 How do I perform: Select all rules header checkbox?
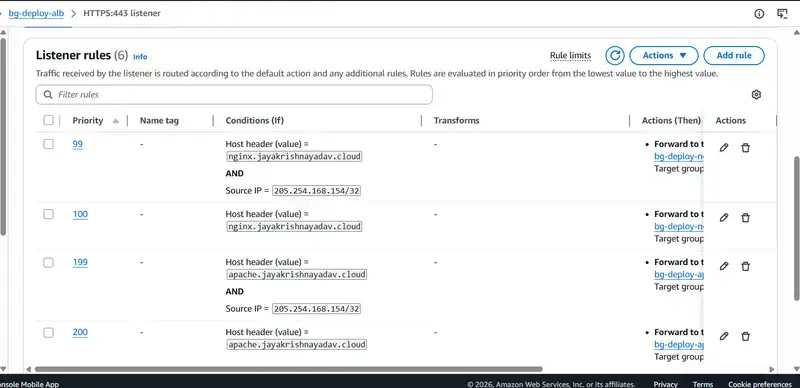click(48, 120)
